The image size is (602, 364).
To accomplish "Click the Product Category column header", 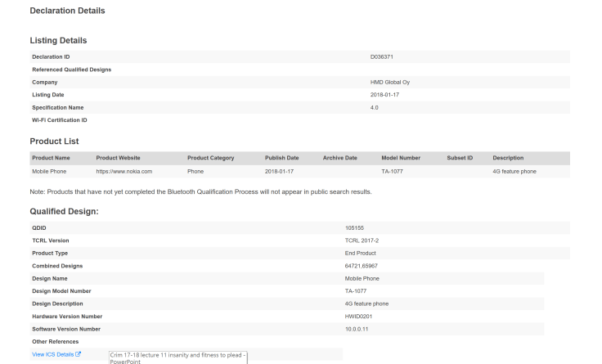I will 210,158.
